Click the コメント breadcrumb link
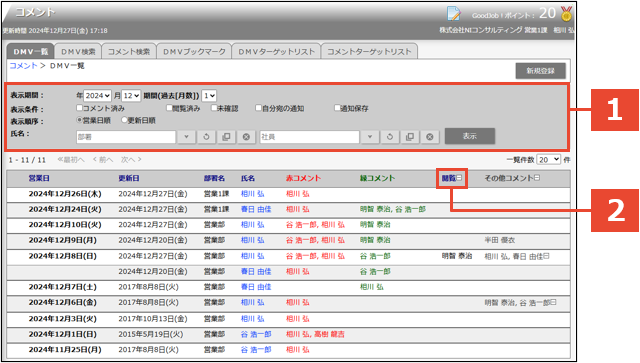The image size is (640, 363). pos(23,66)
